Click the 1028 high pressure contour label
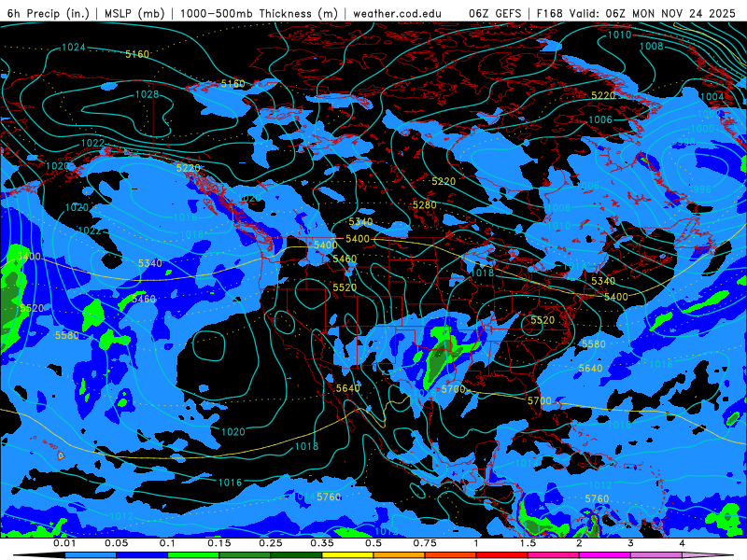The height and width of the screenshot is (560, 747). (x=147, y=94)
